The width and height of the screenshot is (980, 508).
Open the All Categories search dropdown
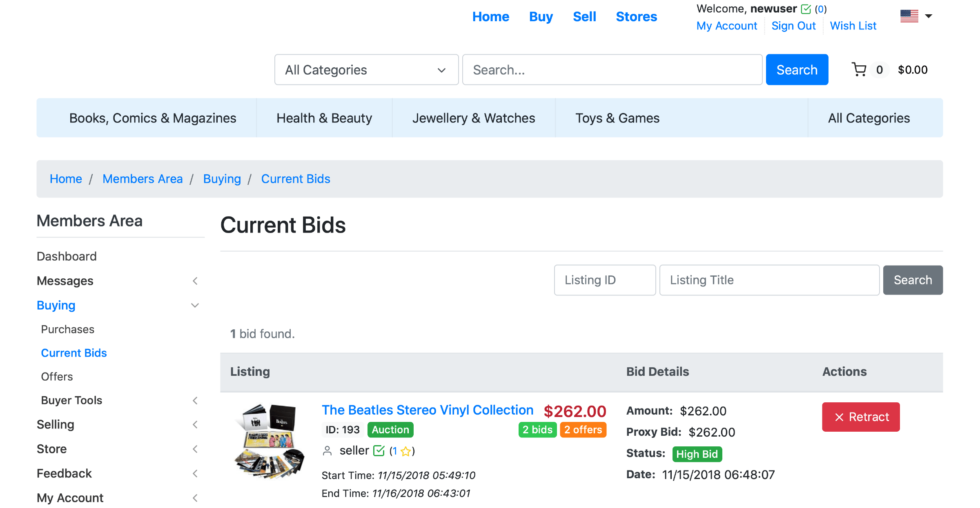(366, 70)
